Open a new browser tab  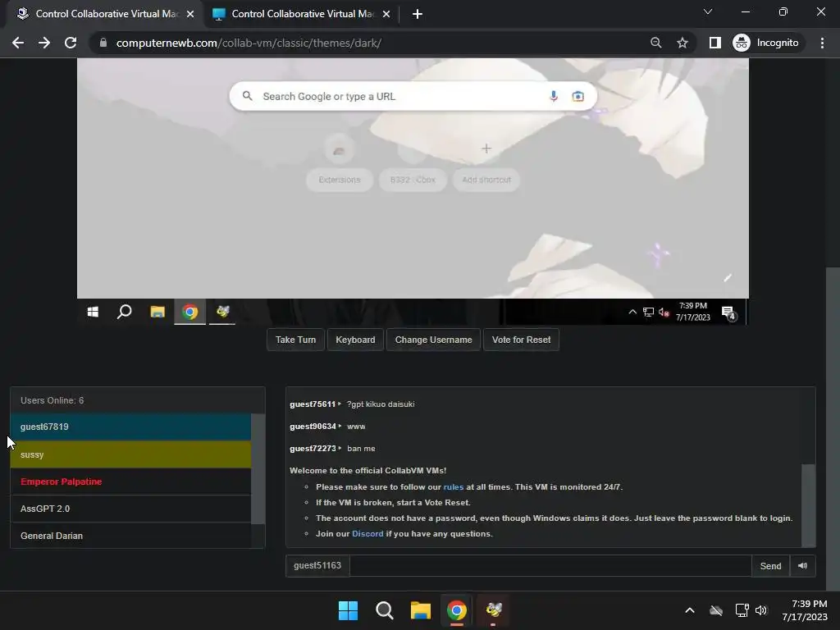[418, 14]
